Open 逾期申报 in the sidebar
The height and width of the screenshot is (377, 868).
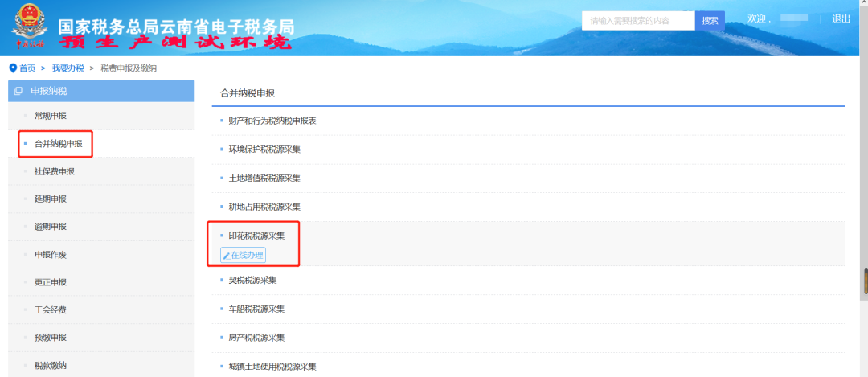(x=51, y=227)
